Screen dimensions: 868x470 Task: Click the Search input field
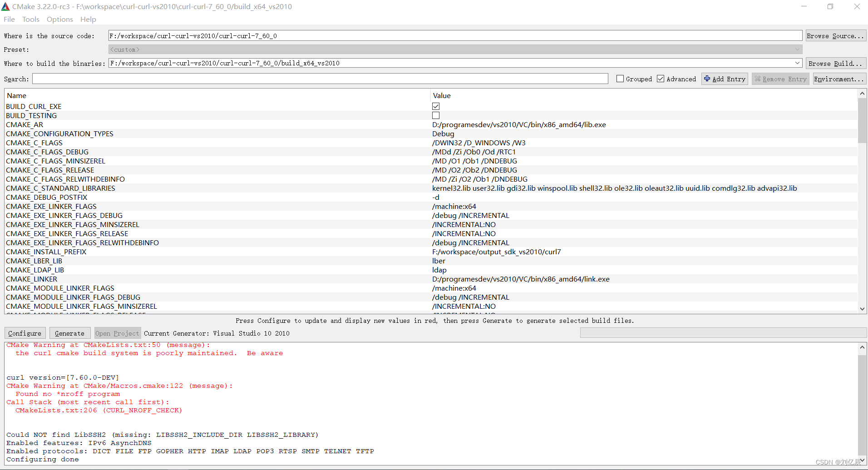click(320, 79)
